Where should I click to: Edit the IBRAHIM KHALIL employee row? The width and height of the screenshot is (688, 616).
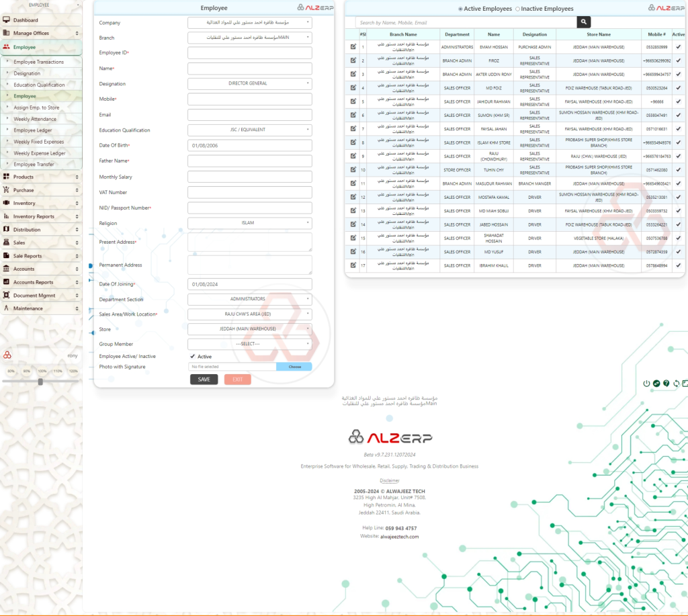(353, 265)
